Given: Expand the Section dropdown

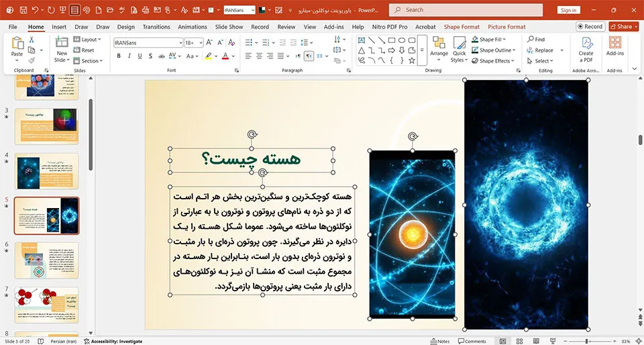Looking at the screenshot, I should click(88, 61).
